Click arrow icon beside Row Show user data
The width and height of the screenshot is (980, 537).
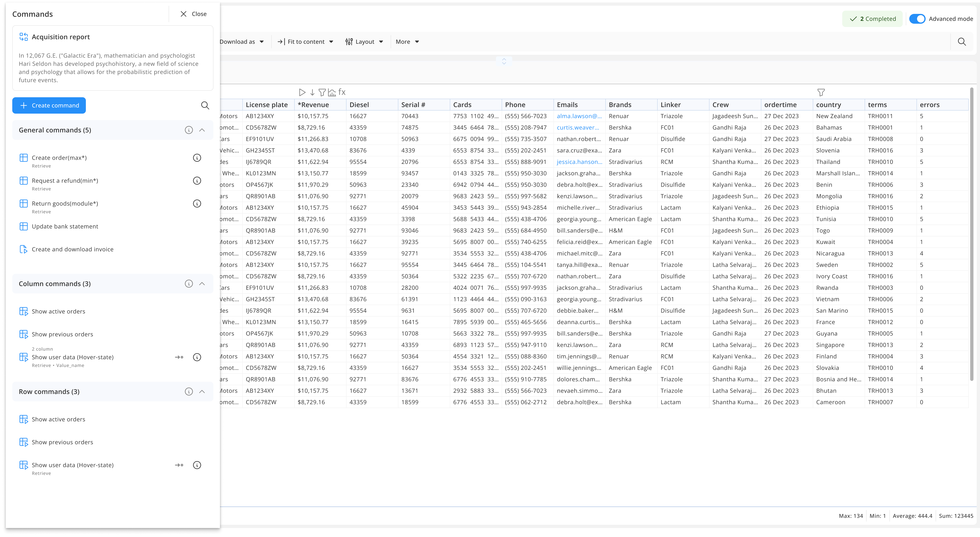[179, 465]
